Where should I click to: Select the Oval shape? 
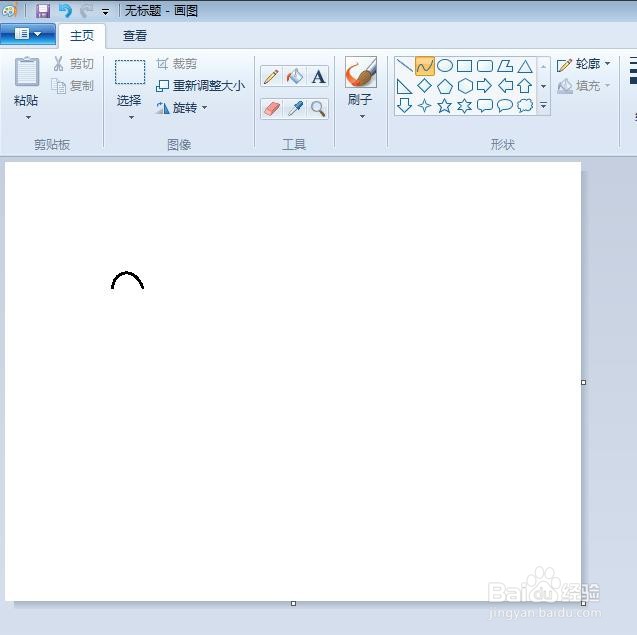[x=445, y=66]
